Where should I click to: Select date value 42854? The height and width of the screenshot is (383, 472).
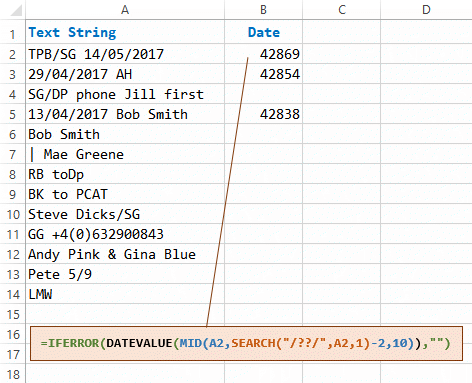tap(263, 74)
